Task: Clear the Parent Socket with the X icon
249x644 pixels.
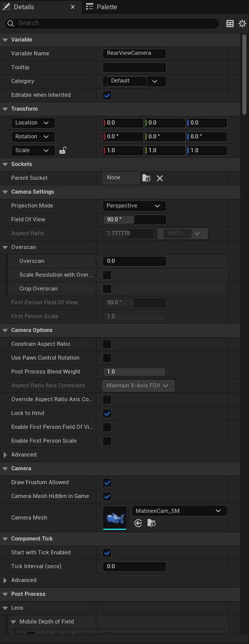Action: pos(160,178)
